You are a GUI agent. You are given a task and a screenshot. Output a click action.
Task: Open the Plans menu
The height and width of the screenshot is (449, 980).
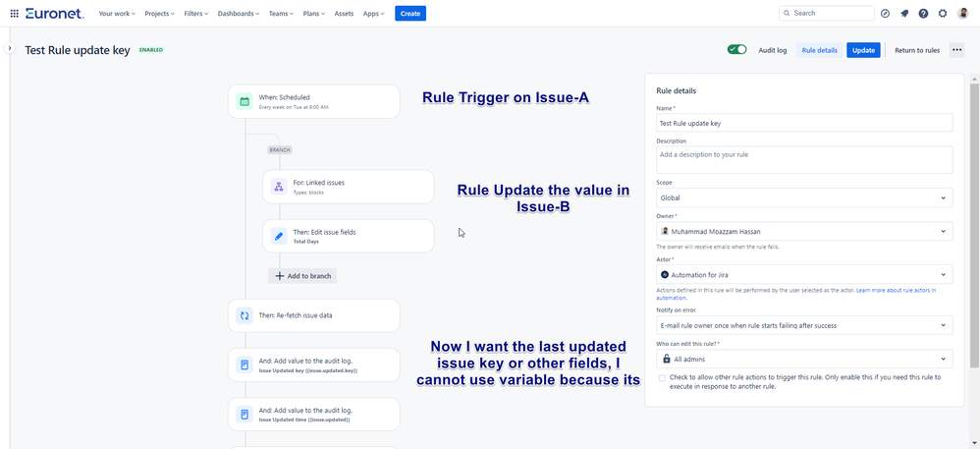point(314,13)
